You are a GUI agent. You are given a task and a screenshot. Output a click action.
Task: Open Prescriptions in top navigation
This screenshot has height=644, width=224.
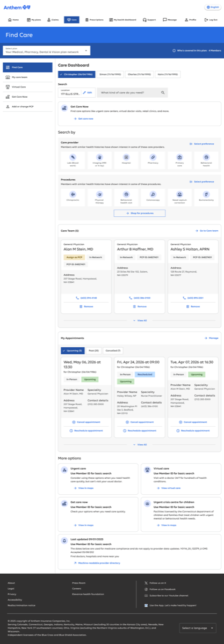[93, 19]
